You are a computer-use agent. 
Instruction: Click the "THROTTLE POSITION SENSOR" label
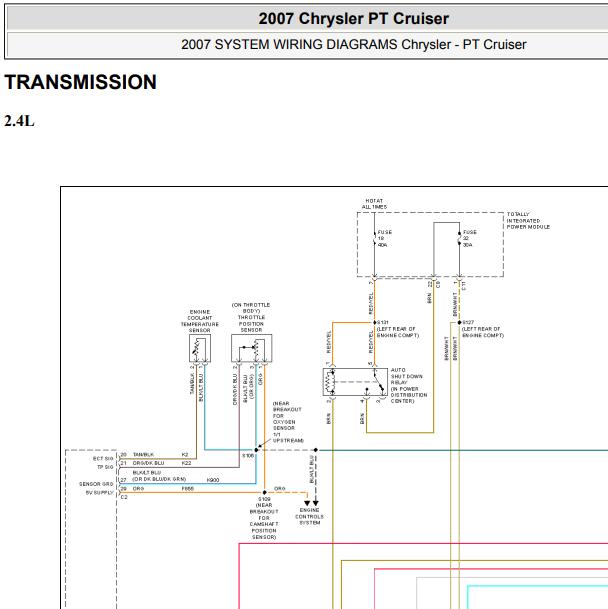coord(251,324)
